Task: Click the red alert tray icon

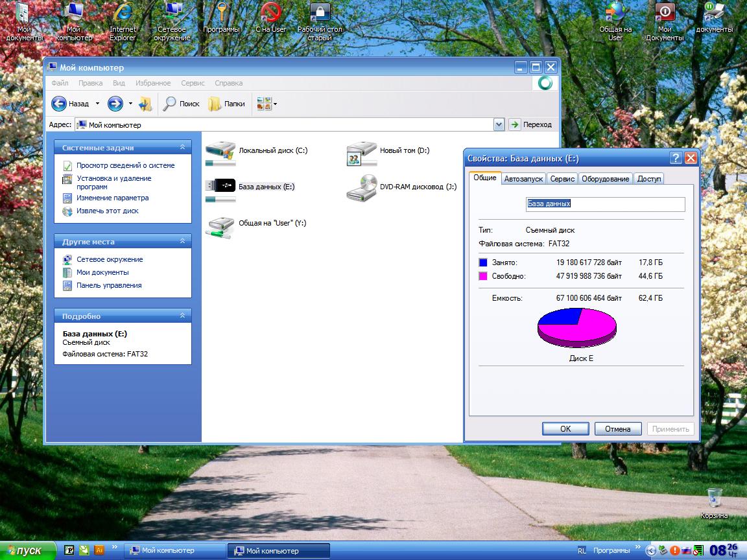Action: [674, 550]
